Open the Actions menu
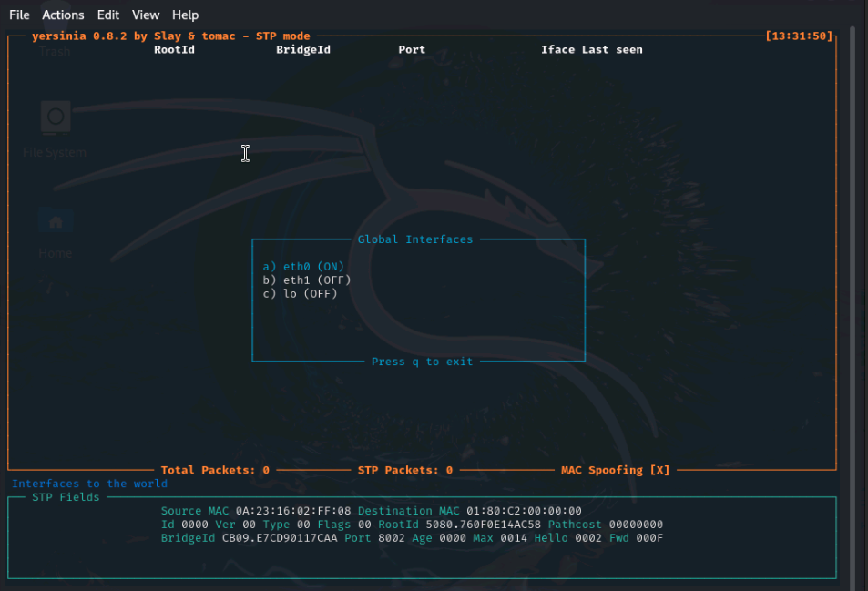 [x=62, y=15]
